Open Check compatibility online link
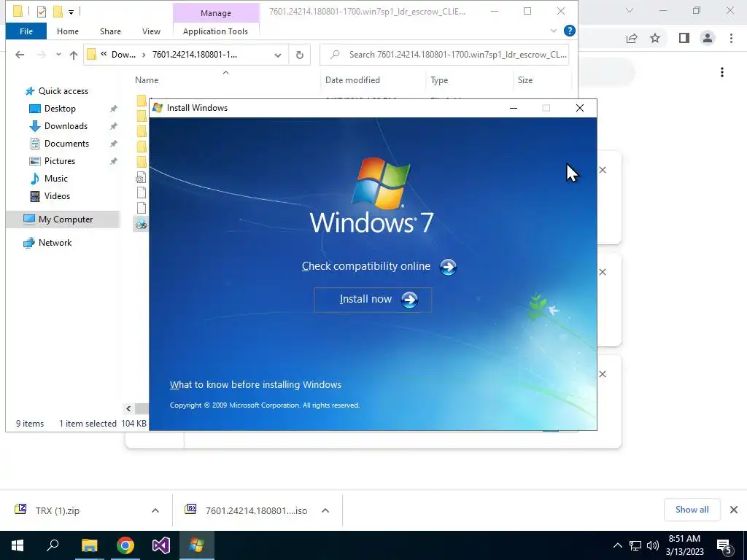 (366, 266)
